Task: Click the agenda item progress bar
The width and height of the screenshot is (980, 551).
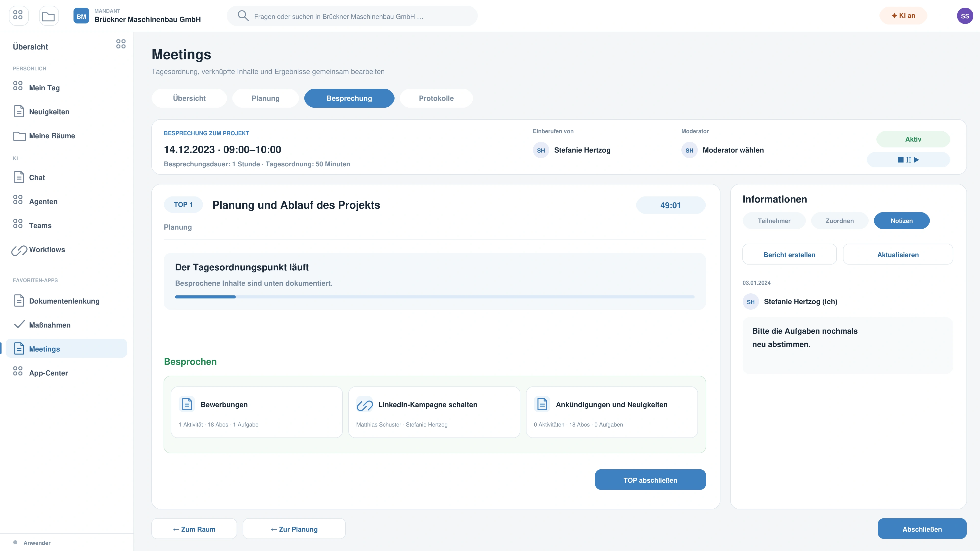Action: 434,297
